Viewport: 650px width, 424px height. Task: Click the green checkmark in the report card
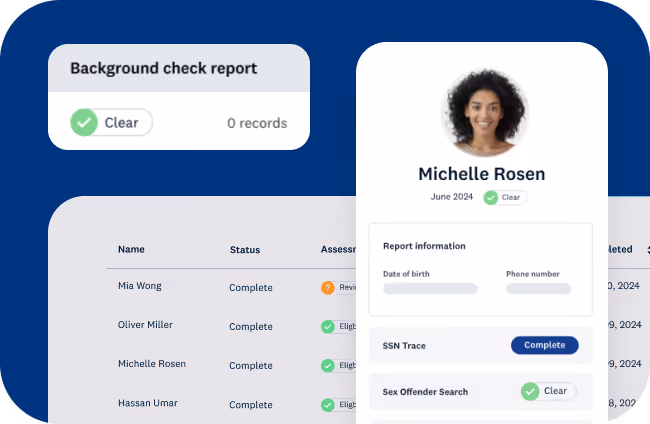click(84, 122)
